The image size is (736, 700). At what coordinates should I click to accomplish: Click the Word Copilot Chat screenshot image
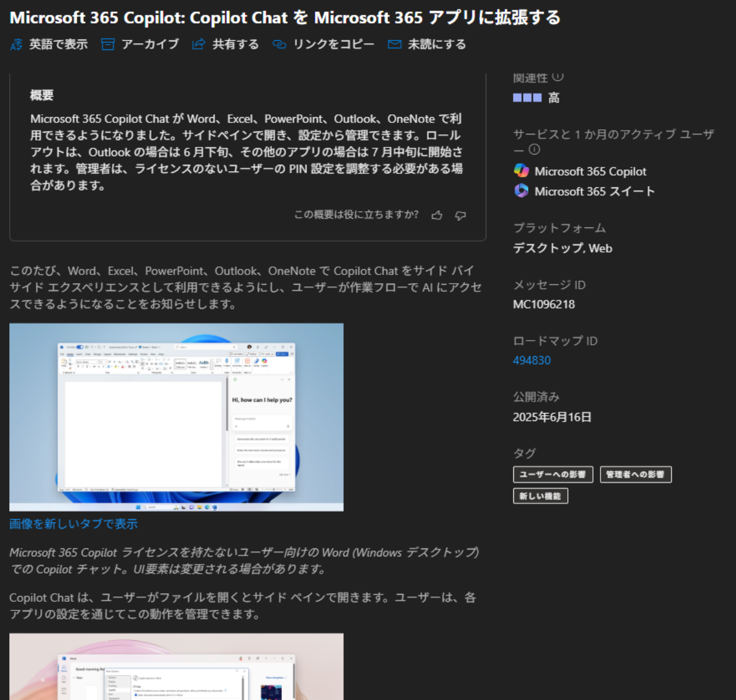pos(176,417)
